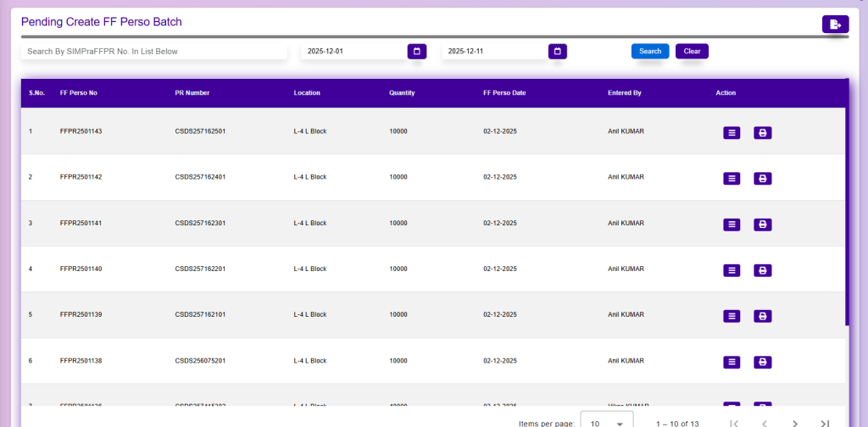Viewport: 868px width, 427px height.
Task: Click the export icon at top right
Action: 835,24
